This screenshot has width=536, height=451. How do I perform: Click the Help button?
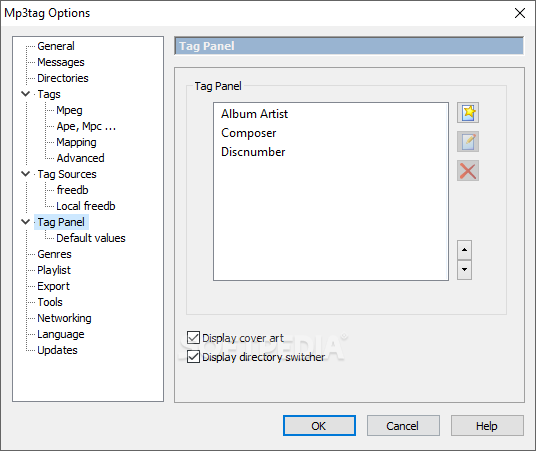(487, 426)
